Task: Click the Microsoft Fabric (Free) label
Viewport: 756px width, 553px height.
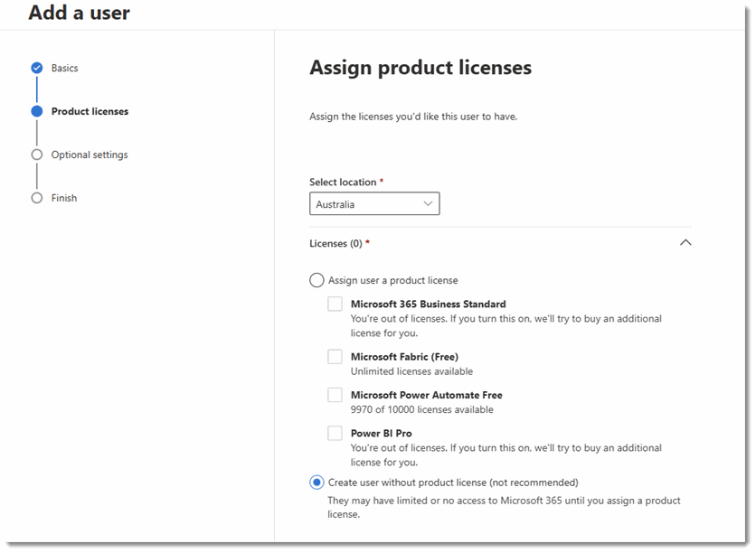Action: [404, 356]
